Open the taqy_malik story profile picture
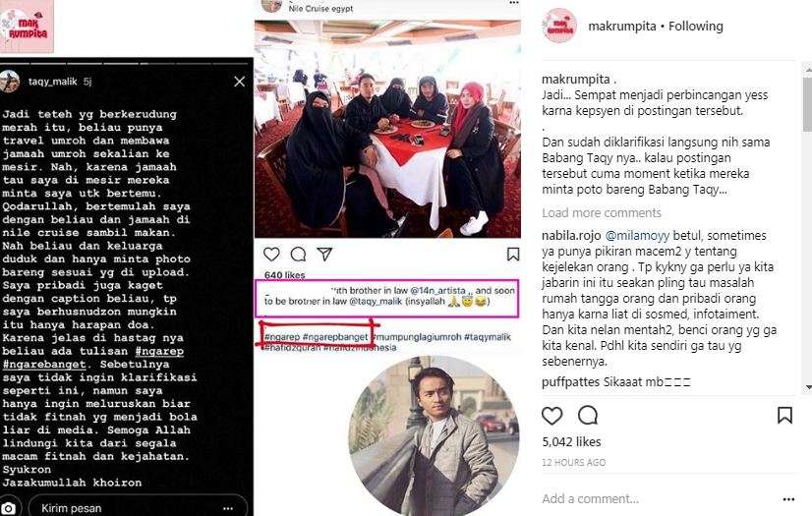812x516 pixels. click(x=9, y=82)
